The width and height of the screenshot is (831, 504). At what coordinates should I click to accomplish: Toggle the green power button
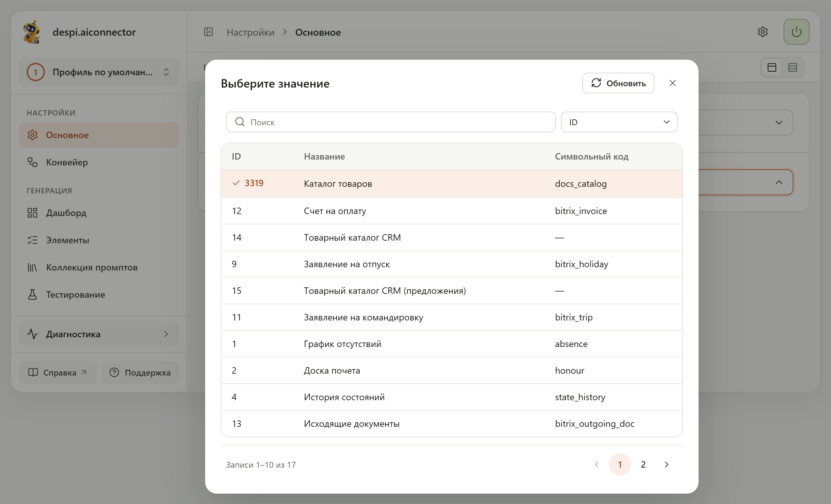[x=796, y=32]
